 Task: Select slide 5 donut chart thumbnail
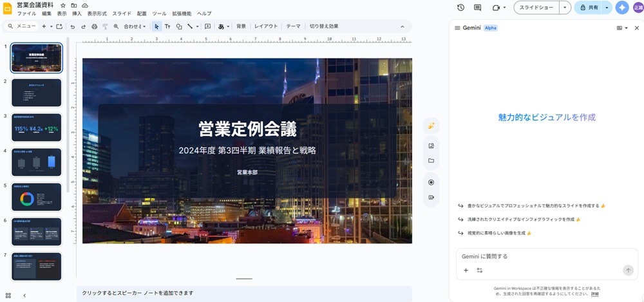[x=37, y=197]
